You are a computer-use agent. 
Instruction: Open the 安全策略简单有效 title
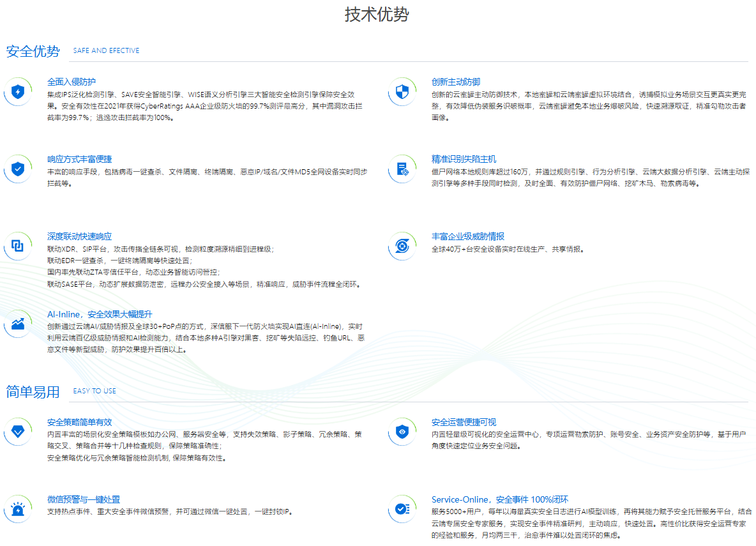click(x=80, y=422)
